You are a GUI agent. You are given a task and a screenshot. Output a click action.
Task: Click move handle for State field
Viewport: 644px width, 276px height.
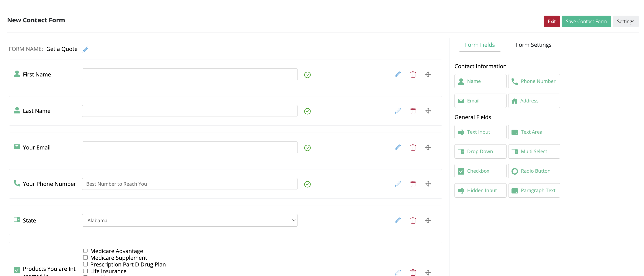[428, 220]
